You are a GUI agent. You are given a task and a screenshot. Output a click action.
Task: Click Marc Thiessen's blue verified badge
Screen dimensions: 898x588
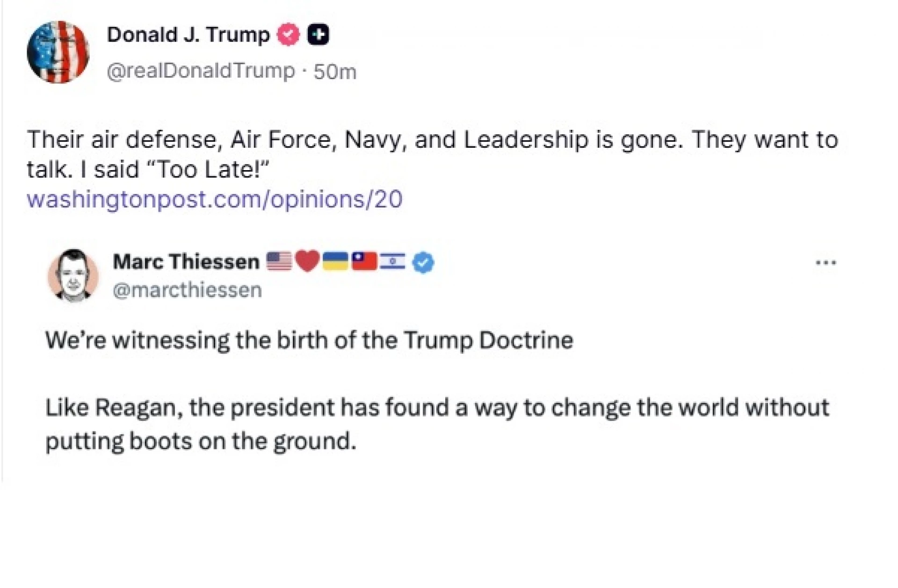[x=423, y=262]
